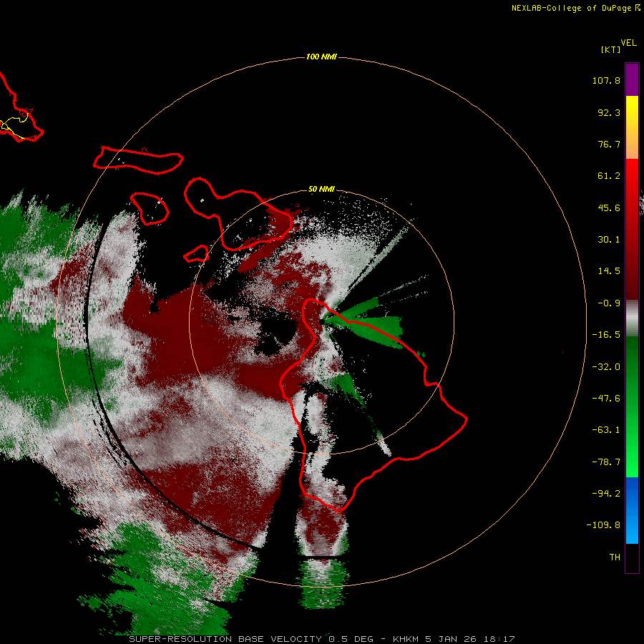The width and height of the screenshot is (644, 644).
Task: Click the 30.1 velocity scale value
Action: coord(609,240)
